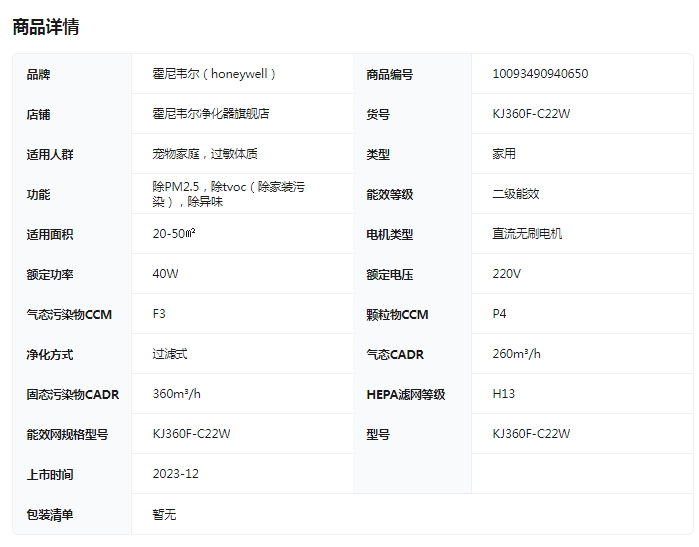
Task: Select the P4 value
Action: tap(499, 314)
